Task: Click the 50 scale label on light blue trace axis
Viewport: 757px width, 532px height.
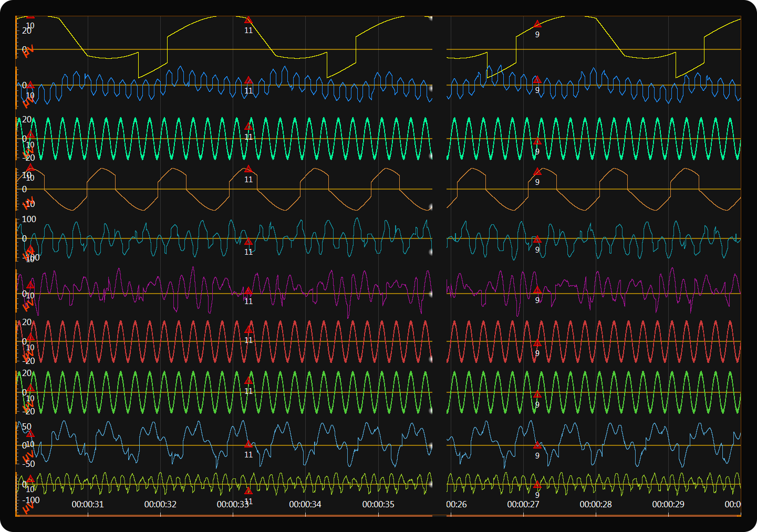Action: (27, 427)
